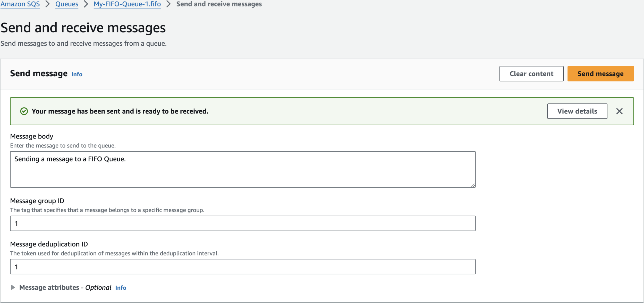Screen dimensions: 644x303
Task: Click the chevron after My-FIFO-Queue-1.fifo
Action: pos(168,4)
